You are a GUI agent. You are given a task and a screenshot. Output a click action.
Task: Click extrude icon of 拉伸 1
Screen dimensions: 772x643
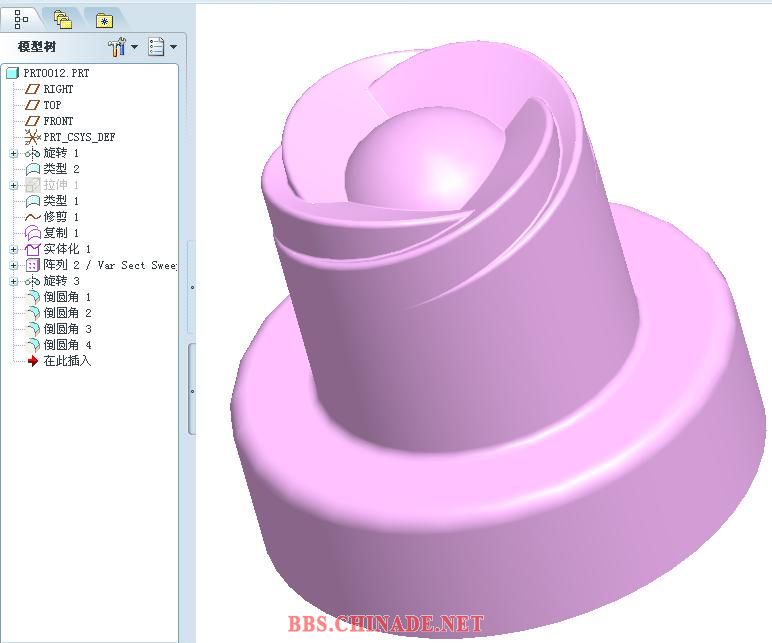[32, 185]
